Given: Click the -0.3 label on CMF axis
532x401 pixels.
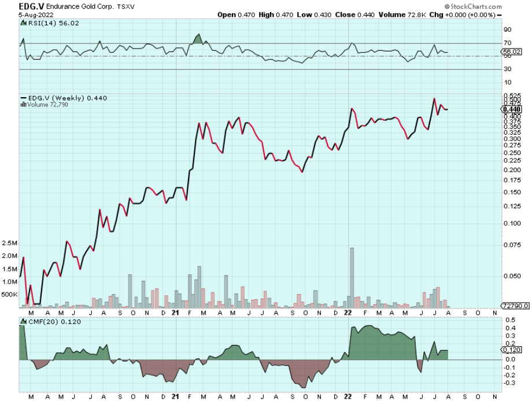Looking at the screenshot, I should click(509, 383).
